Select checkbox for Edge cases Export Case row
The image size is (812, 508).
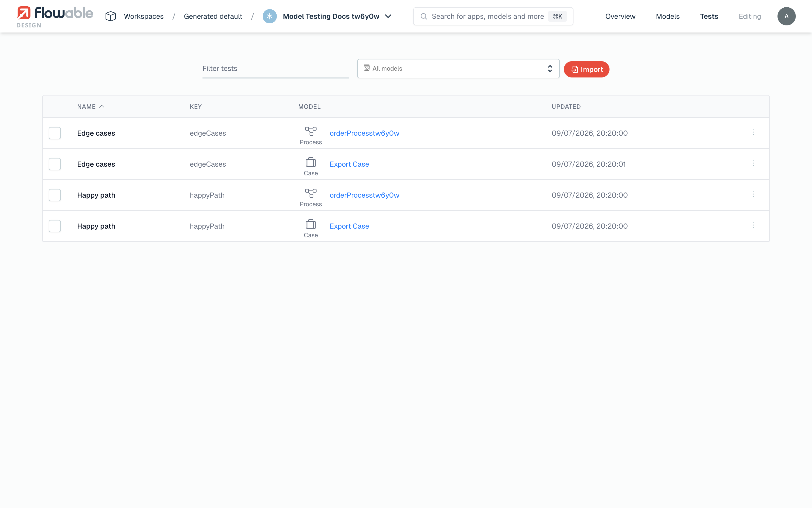pos(55,164)
